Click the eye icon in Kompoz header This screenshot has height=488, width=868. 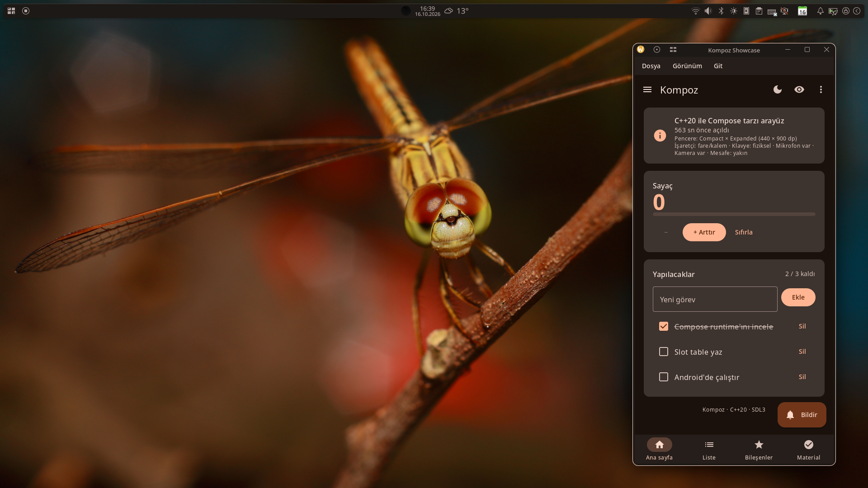[799, 89]
